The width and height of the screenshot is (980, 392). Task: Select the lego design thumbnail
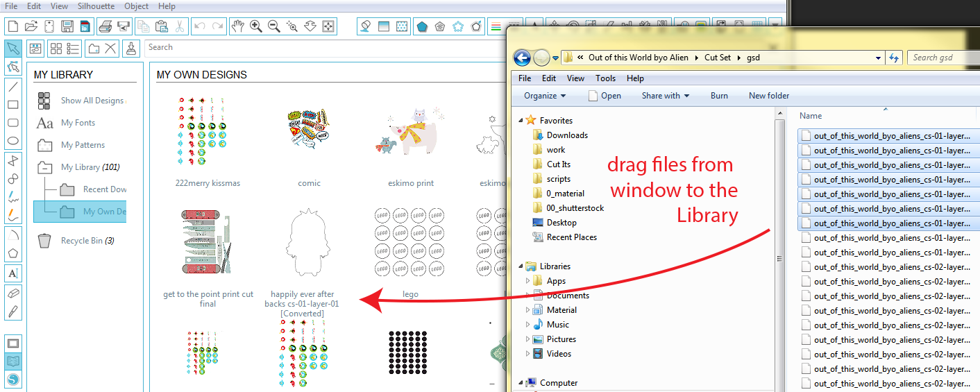click(410, 243)
